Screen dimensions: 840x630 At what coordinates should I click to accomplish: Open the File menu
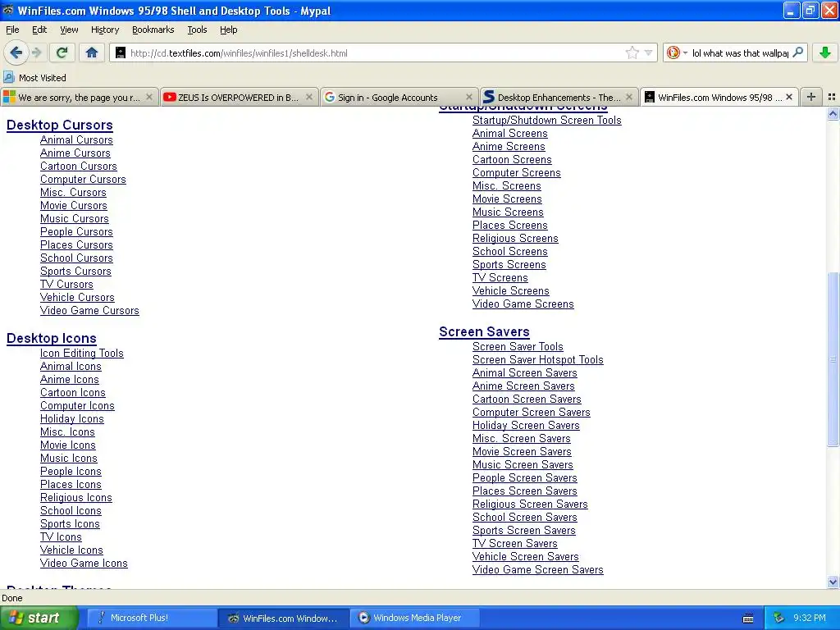point(12,30)
